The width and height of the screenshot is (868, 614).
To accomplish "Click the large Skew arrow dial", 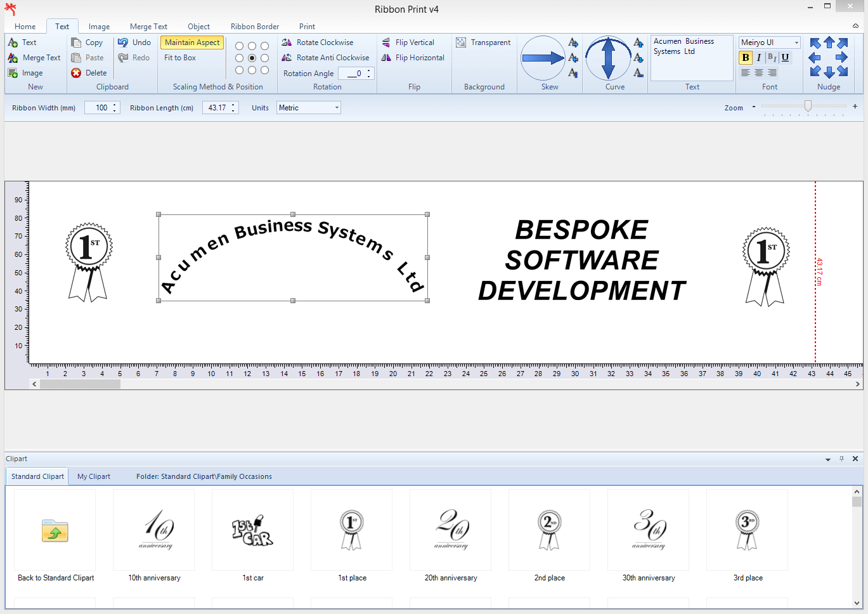I will (543, 58).
